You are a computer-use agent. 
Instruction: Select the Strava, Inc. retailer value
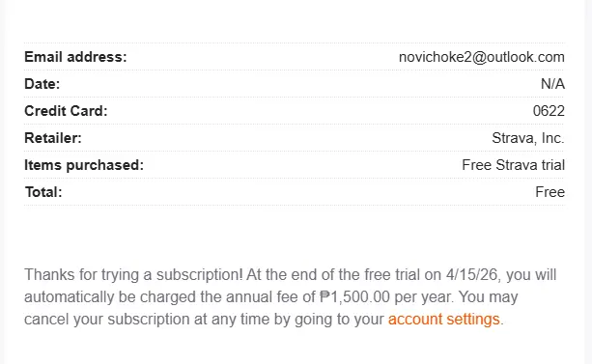click(528, 138)
